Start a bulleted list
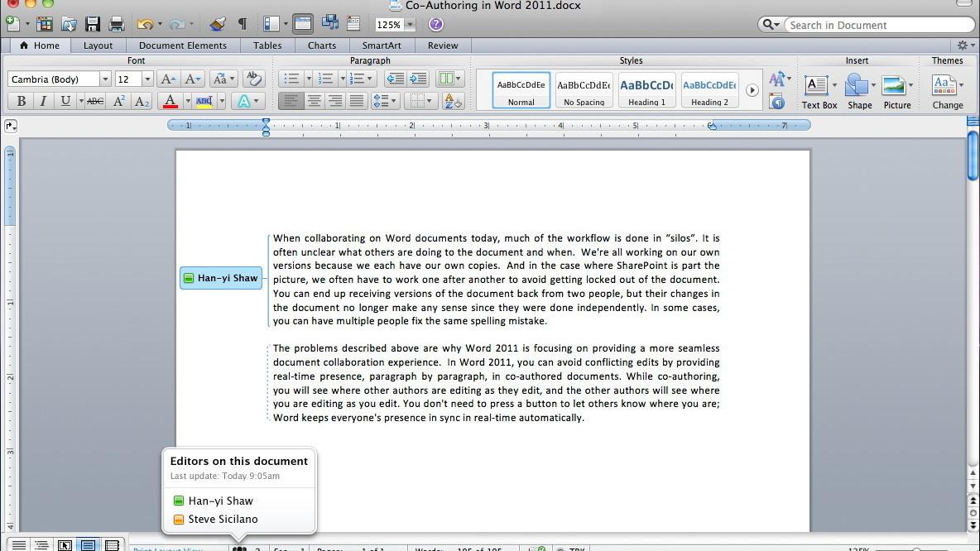This screenshot has width=980, height=551. click(x=291, y=79)
